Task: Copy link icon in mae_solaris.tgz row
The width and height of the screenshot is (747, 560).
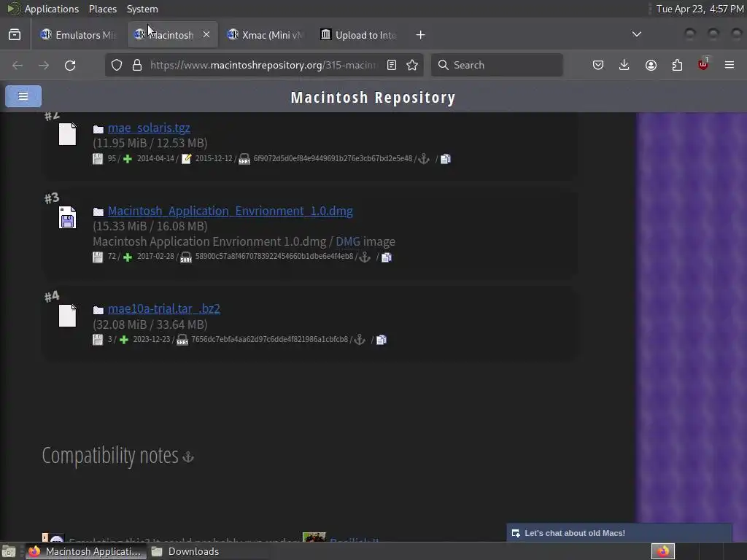Action: coord(446,159)
